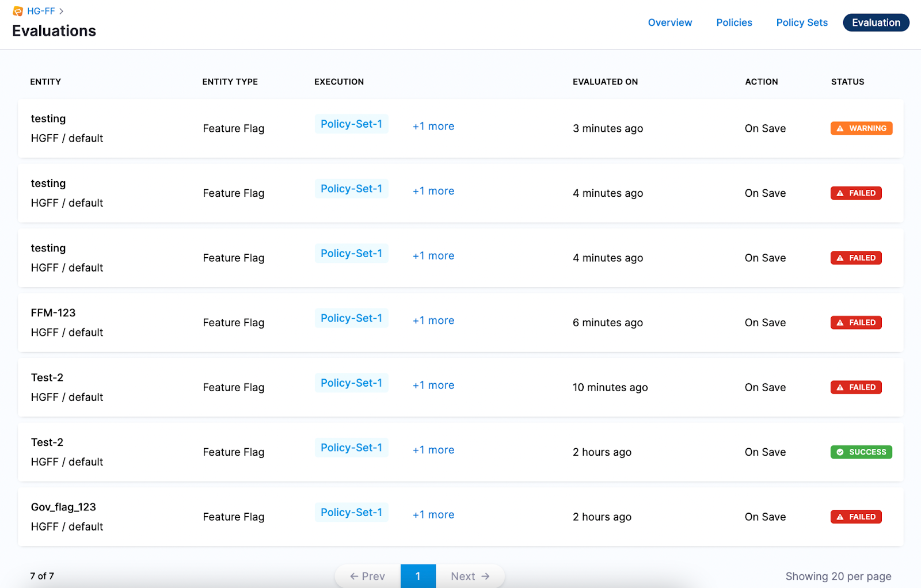The width and height of the screenshot is (921, 588).
Task: Select page 1 in pagination
Action: pyautogui.click(x=418, y=576)
